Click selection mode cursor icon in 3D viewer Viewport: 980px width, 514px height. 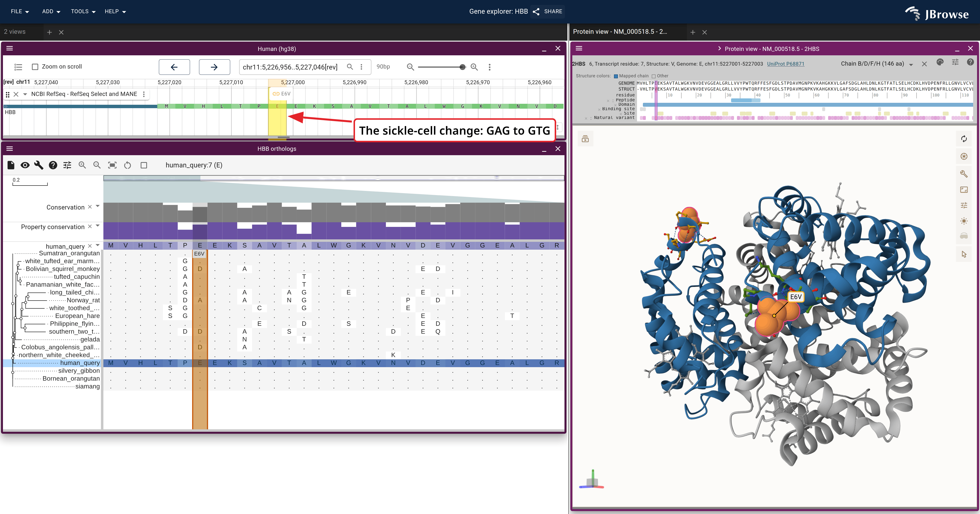[964, 254]
